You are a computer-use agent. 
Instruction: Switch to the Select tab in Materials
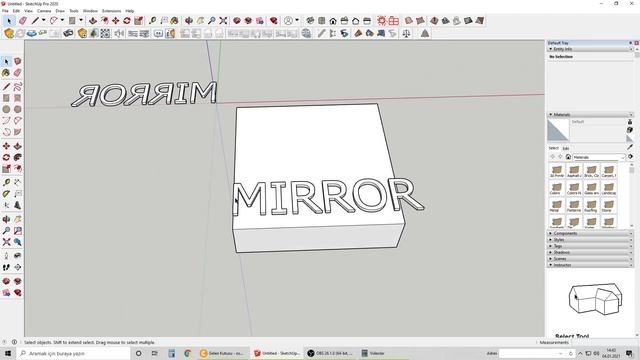click(553, 148)
